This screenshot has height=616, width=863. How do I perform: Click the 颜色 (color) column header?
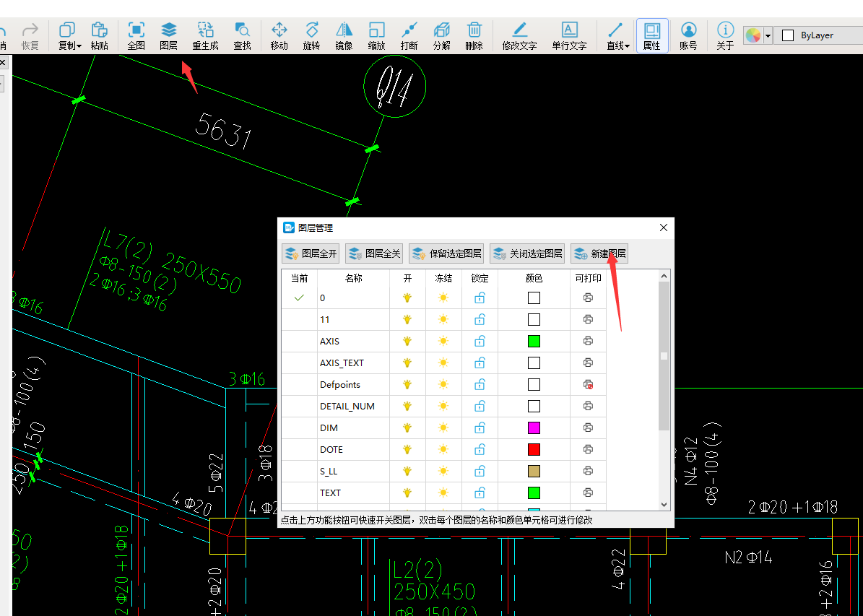click(x=534, y=278)
